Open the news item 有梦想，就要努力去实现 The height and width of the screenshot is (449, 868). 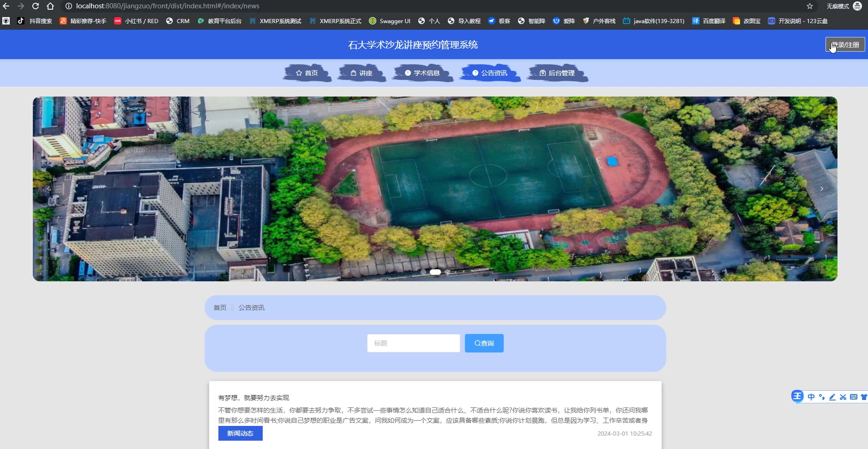[x=253, y=398]
